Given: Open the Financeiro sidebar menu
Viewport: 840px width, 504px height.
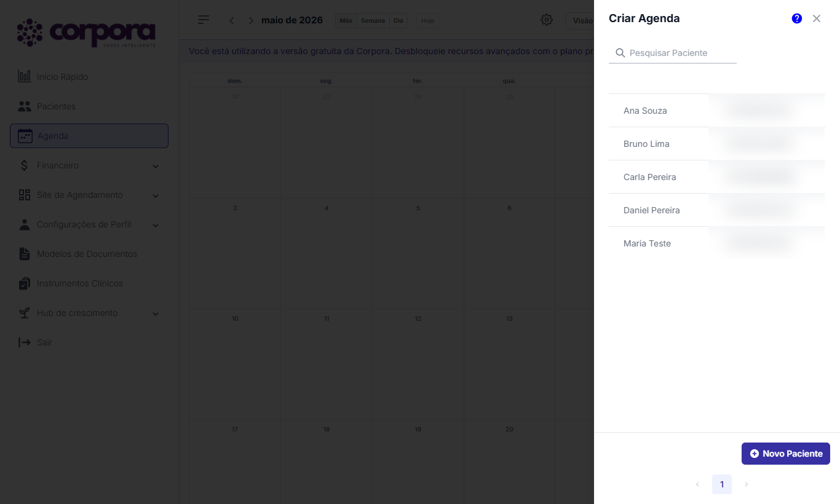Looking at the screenshot, I should pos(89,165).
